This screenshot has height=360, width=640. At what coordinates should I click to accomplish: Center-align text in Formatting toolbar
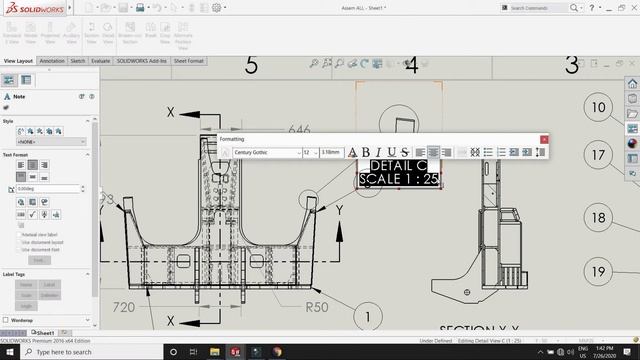coord(433,152)
